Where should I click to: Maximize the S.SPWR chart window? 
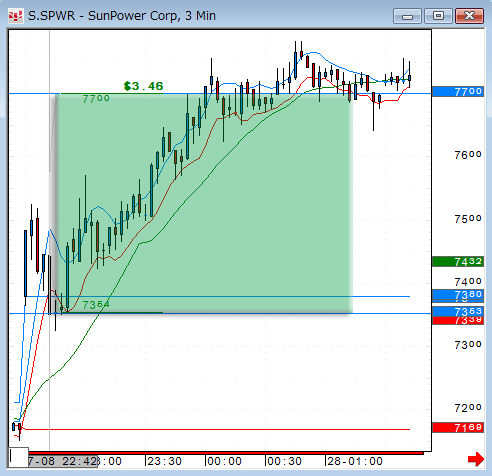438,16
